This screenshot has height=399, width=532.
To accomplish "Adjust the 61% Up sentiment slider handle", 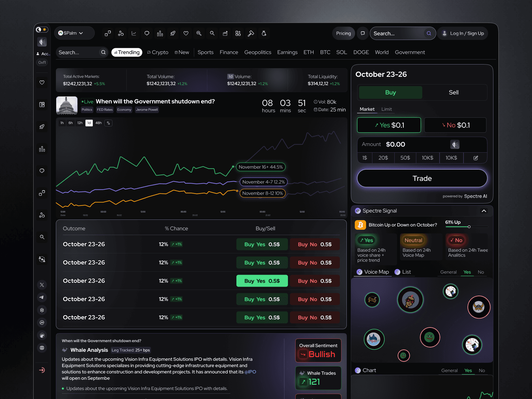I will (469, 227).
